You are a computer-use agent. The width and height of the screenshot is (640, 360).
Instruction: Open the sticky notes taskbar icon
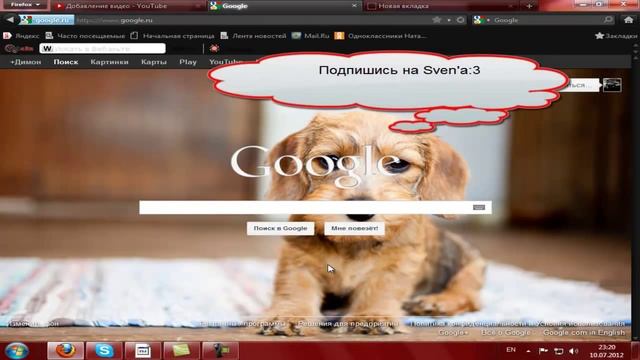(x=182, y=351)
